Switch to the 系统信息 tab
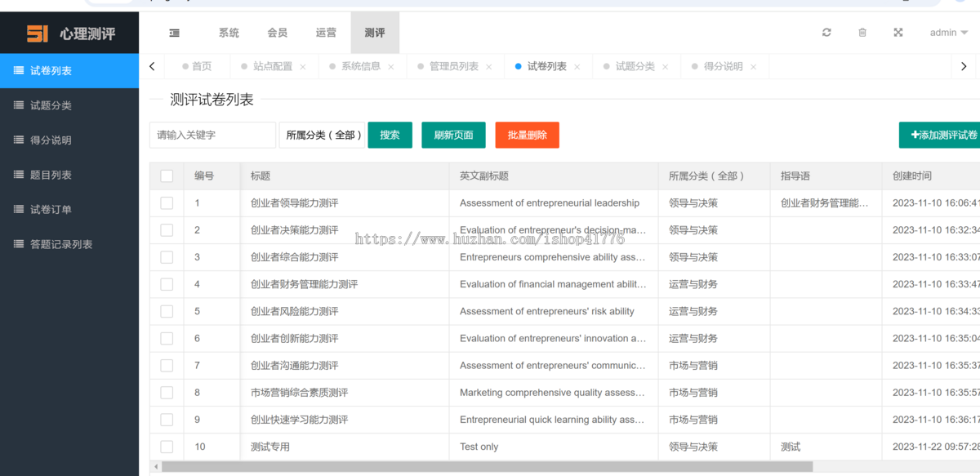 click(x=361, y=67)
